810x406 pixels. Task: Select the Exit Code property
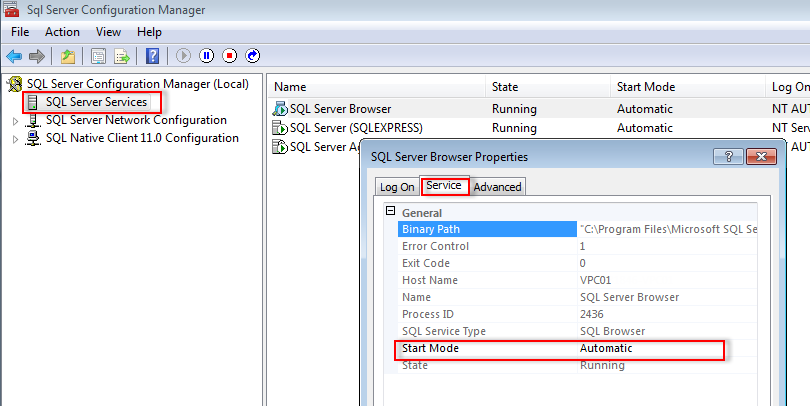tap(426, 263)
